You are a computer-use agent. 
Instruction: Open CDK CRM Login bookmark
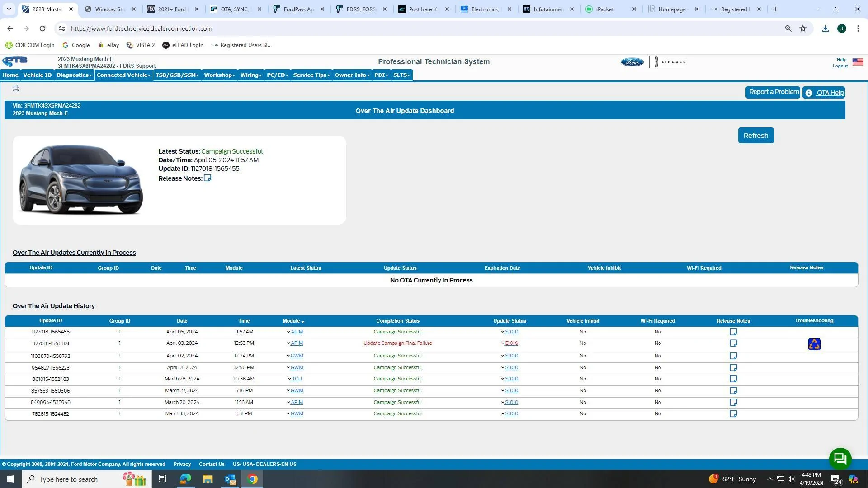coord(30,45)
